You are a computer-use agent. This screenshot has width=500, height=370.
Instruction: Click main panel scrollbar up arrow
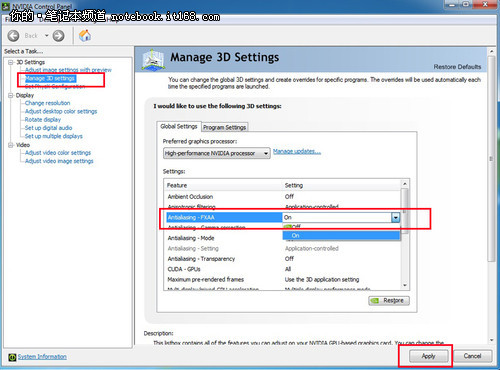pyautogui.click(x=491, y=52)
